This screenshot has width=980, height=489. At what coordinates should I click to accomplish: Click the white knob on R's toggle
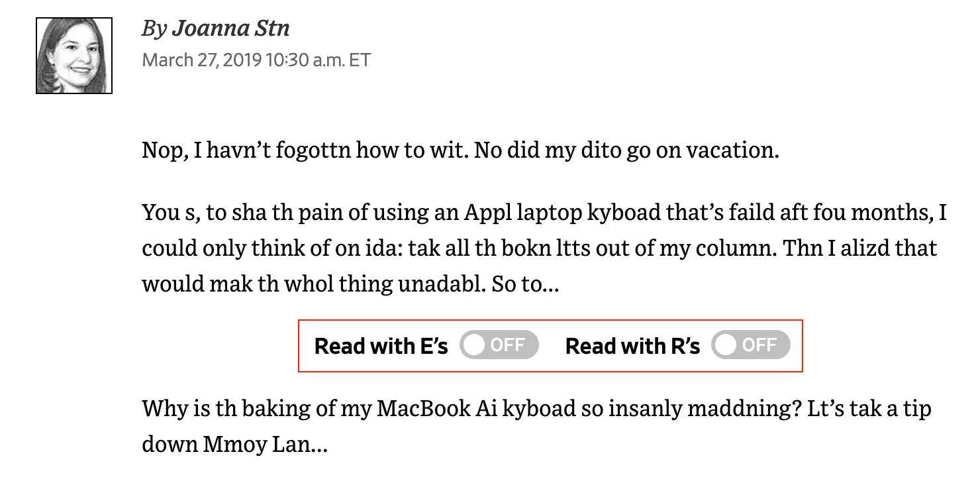click(726, 345)
